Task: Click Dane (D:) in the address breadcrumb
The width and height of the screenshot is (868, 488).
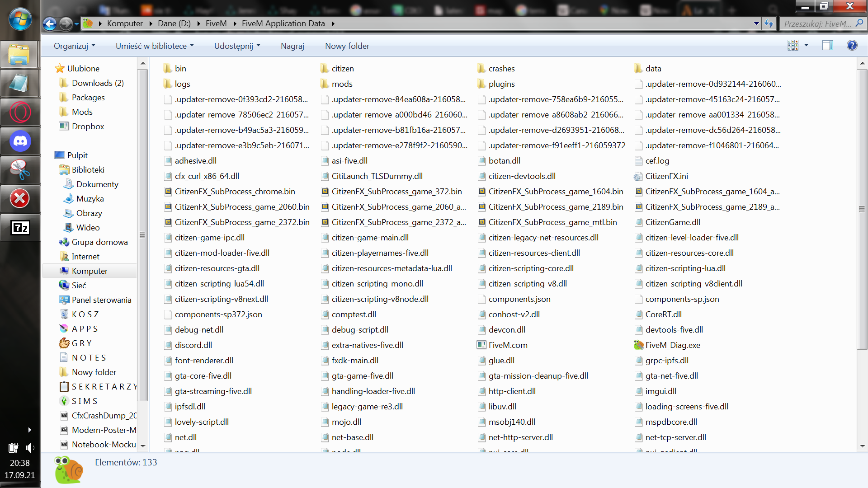Action: [x=174, y=23]
